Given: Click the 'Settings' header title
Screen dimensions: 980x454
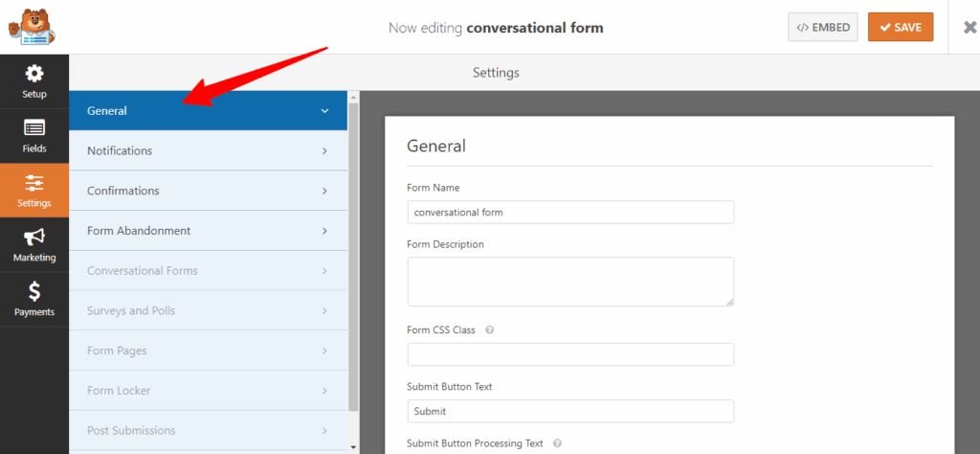Looking at the screenshot, I should tap(496, 73).
